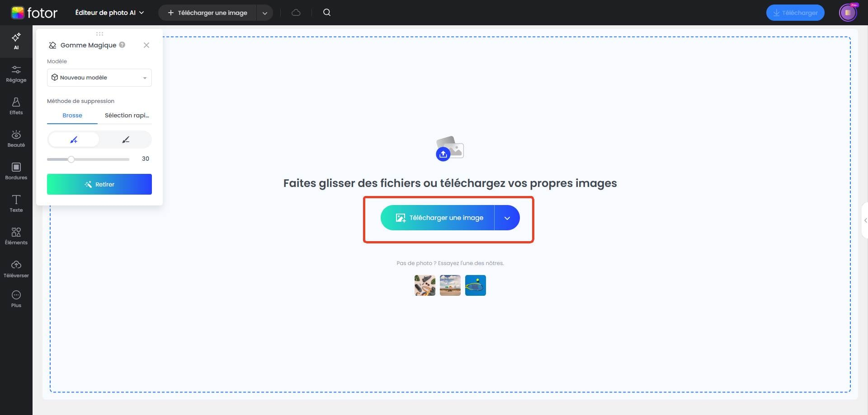The image size is (868, 415).
Task: Click the Retirer button
Action: [99, 184]
